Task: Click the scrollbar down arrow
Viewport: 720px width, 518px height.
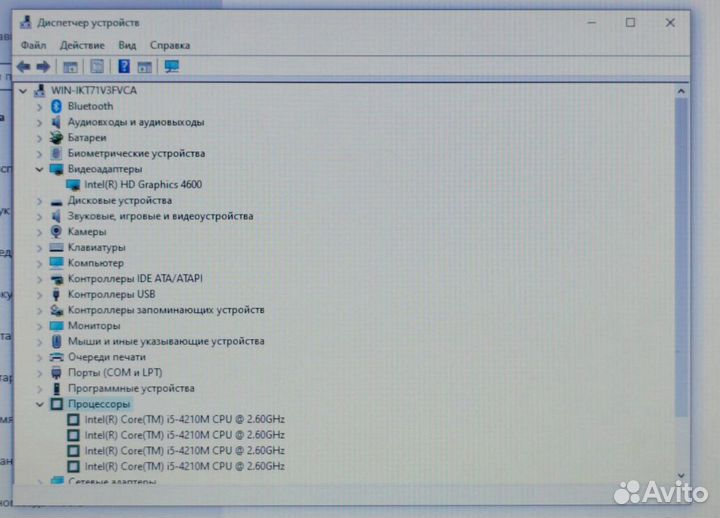Action: click(x=681, y=476)
